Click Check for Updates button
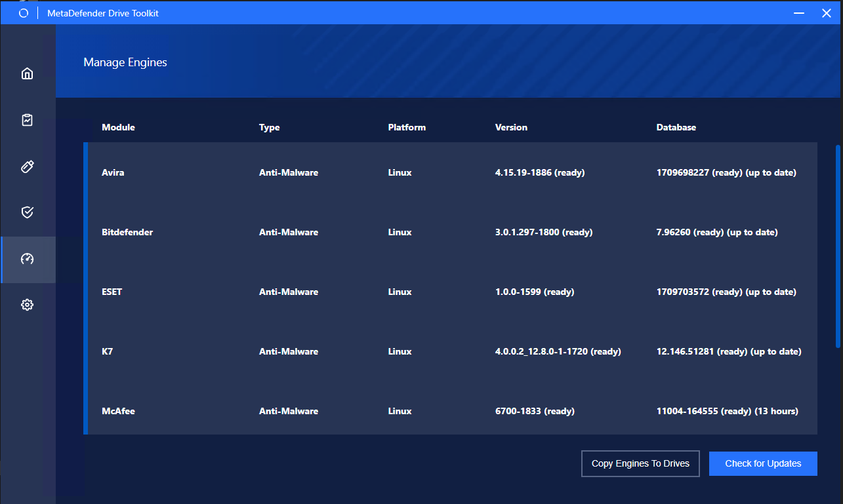 (763, 463)
